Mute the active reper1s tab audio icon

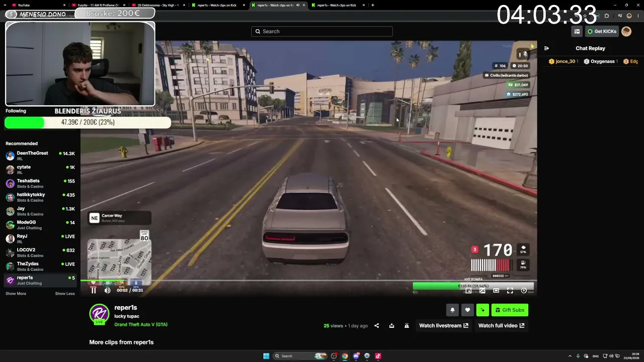[298, 5]
